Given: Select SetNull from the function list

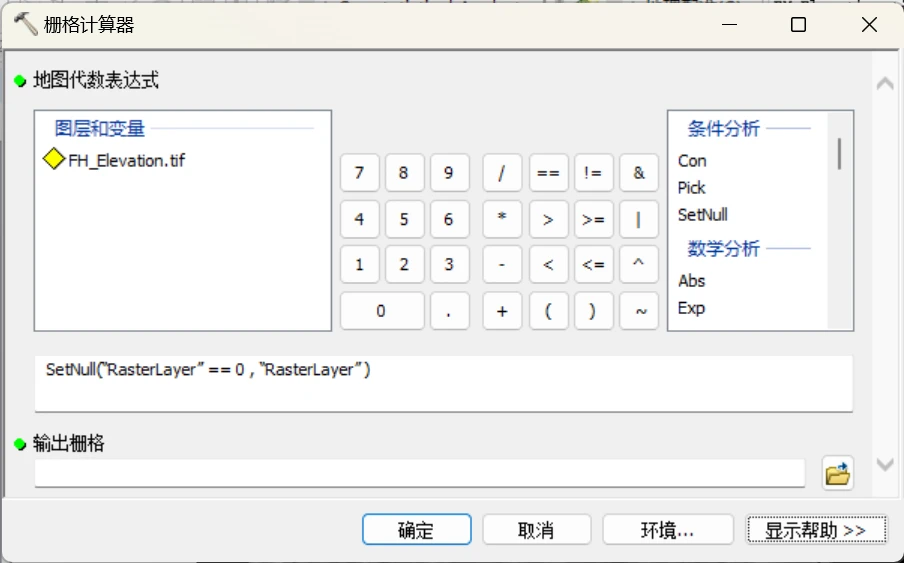Looking at the screenshot, I should pos(703,215).
